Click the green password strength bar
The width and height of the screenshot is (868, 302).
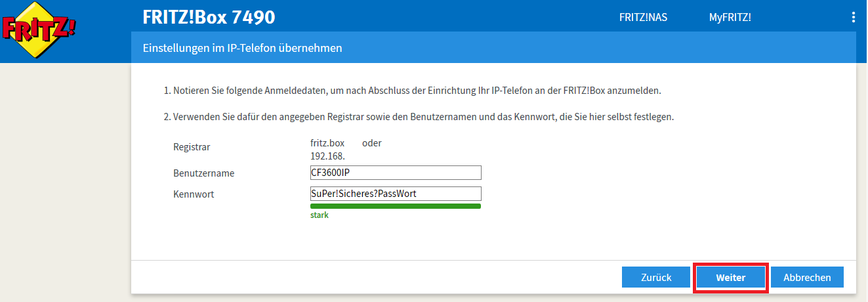[x=396, y=206]
